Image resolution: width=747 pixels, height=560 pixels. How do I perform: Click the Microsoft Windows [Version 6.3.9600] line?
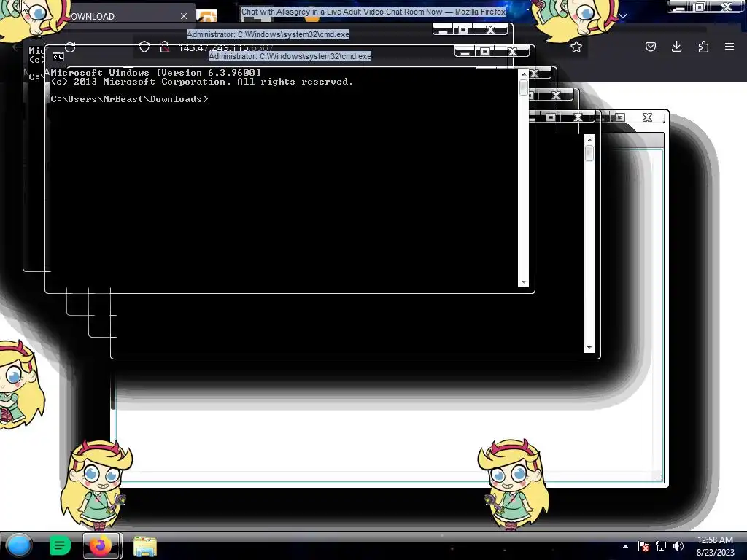click(x=156, y=73)
